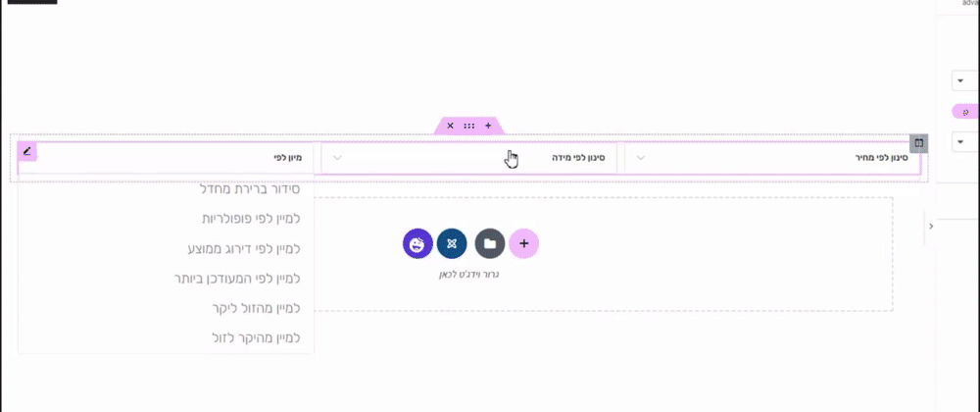Click the pencil edit widget icon

tap(27, 151)
